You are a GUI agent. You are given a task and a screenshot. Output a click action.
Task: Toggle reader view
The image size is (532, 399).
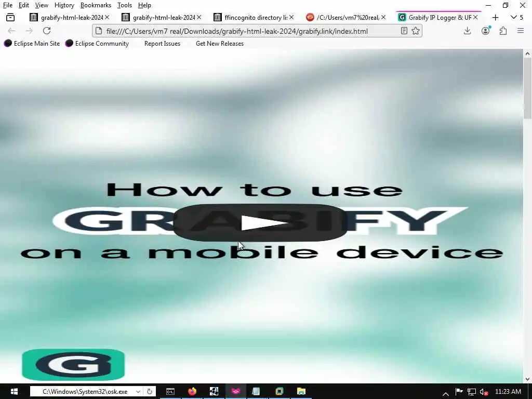pyautogui.click(x=404, y=31)
